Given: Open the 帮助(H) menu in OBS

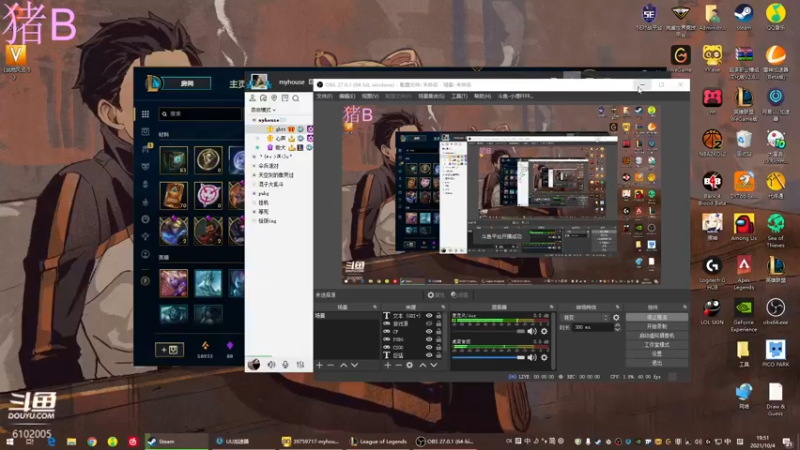Looking at the screenshot, I should [482, 96].
